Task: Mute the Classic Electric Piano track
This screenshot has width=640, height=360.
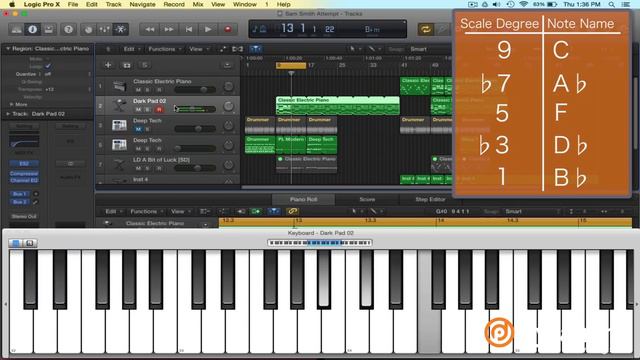Action: tap(138, 90)
